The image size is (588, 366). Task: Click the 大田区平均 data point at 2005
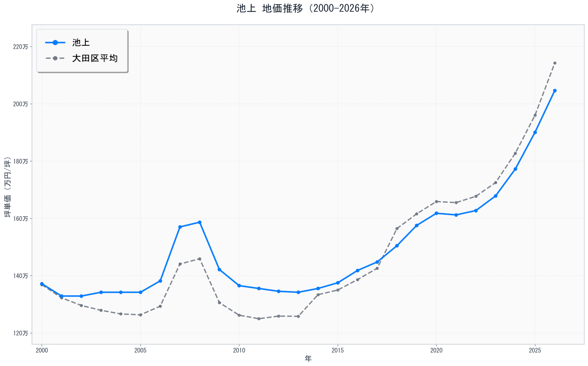(141, 315)
